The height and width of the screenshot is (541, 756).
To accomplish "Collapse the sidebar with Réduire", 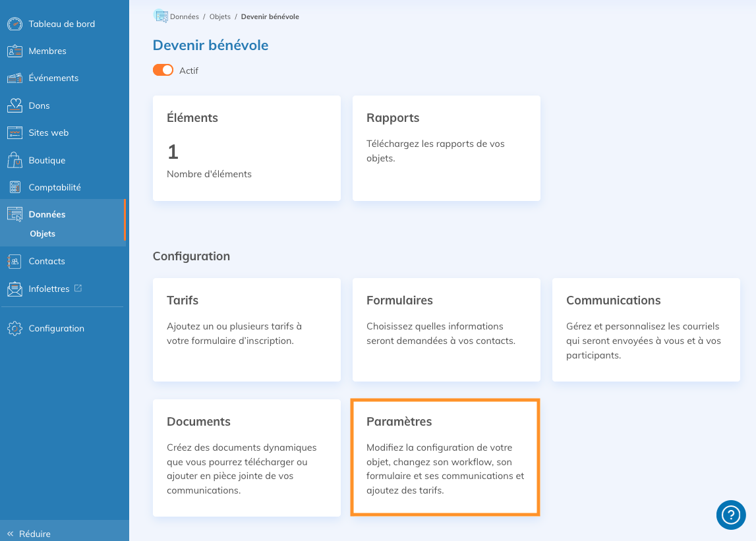I will pos(29,534).
